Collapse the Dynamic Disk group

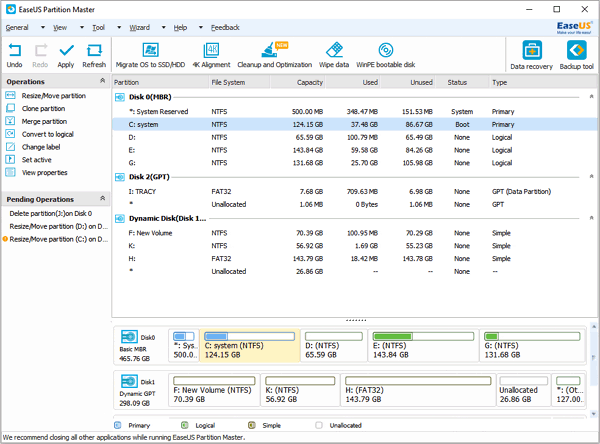click(x=591, y=218)
